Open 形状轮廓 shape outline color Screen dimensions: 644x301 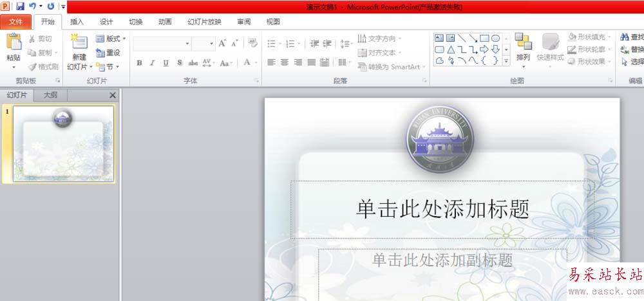pos(590,50)
